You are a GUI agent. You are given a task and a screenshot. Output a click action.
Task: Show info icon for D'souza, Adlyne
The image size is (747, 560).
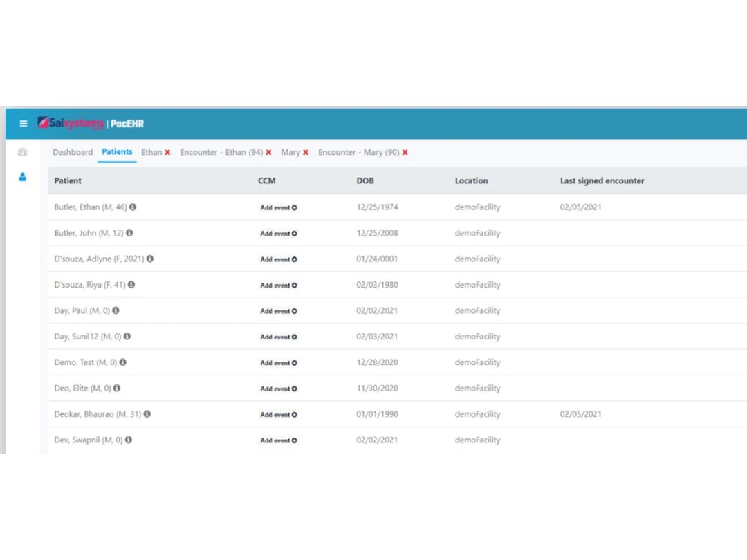(x=150, y=259)
